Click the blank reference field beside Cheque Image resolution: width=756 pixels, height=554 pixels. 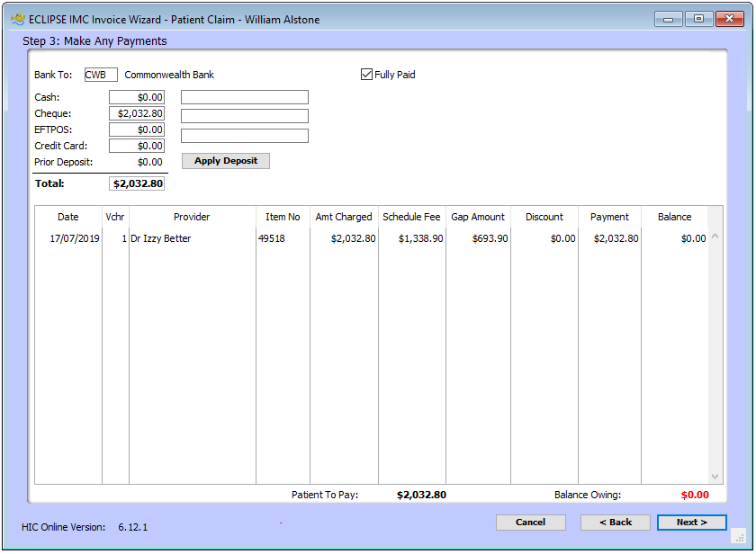[x=244, y=116]
